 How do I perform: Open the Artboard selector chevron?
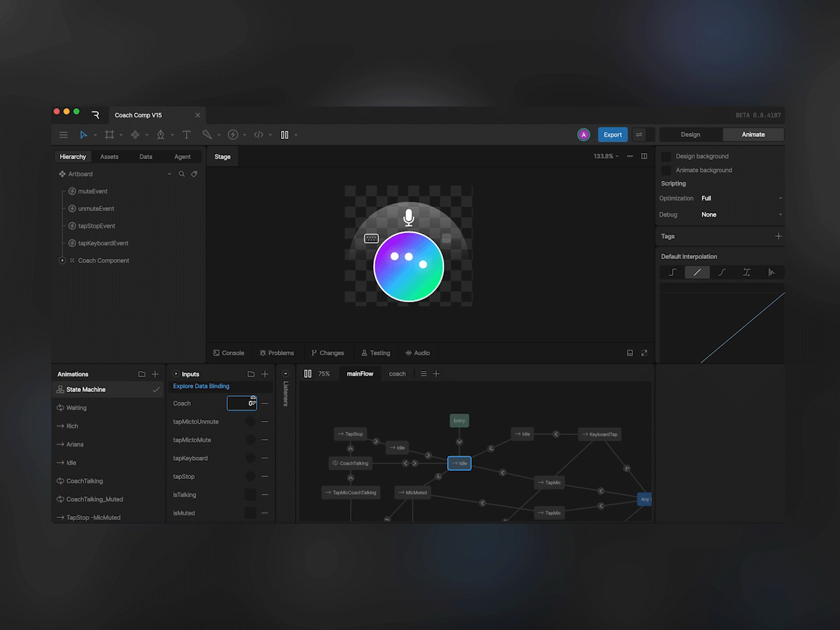(169, 174)
